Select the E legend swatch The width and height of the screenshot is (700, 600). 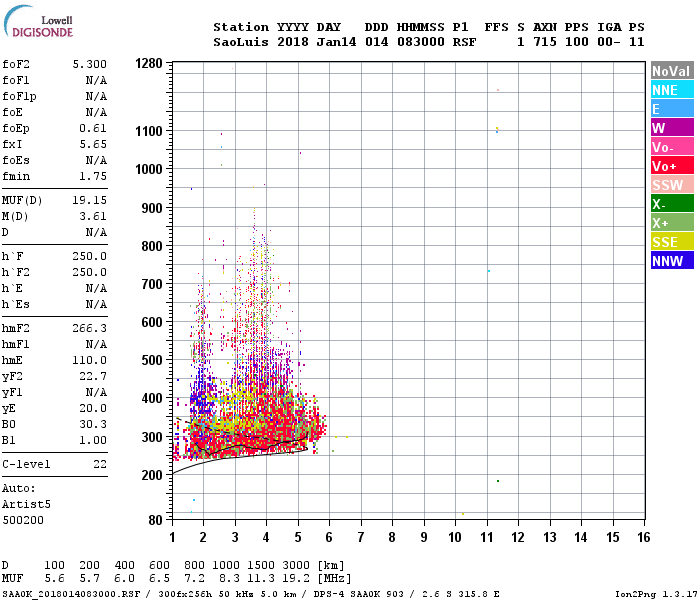pos(672,108)
